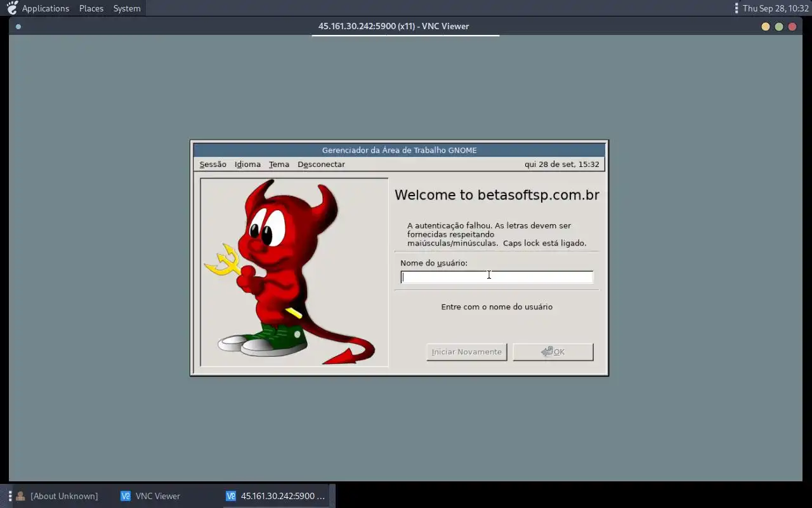Image resolution: width=812 pixels, height=508 pixels.
Task: Click the taskbar grip handle at bottom left
Action: click(10, 496)
